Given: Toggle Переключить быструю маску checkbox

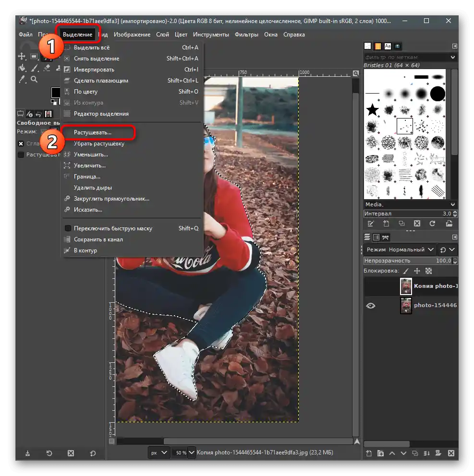Looking at the screenshot, I should 68,228.
